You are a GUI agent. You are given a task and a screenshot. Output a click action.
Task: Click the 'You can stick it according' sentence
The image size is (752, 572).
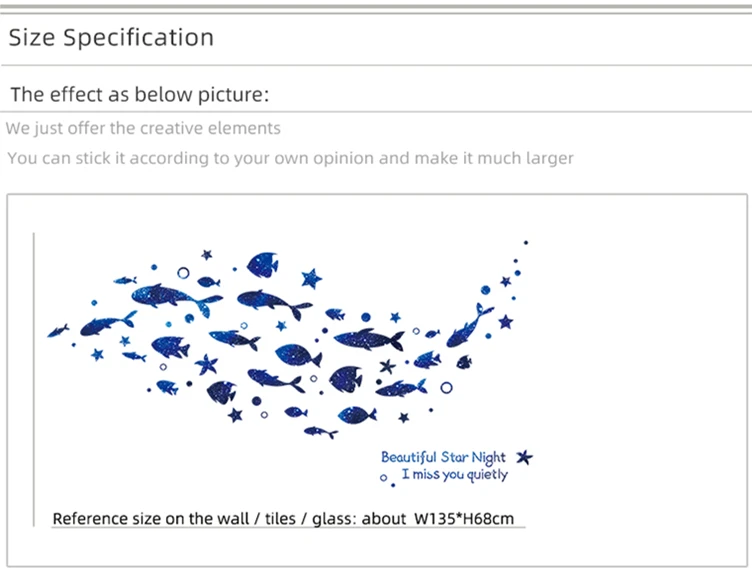tap(290, 158)
